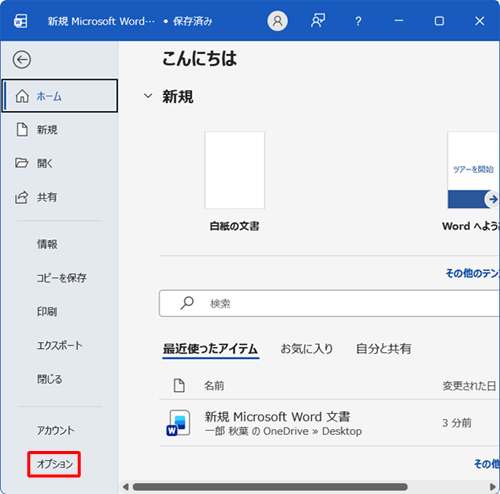Click the magnifier icon in the search box
Image resolution: width=500 pixels, height=494 pixels.
point(187,303)
